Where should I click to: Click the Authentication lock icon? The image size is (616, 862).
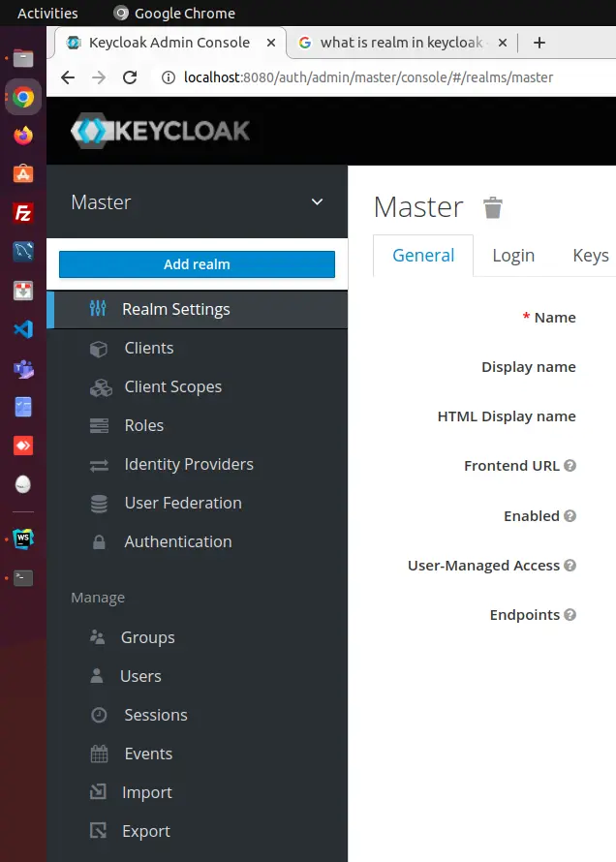[x=99, y=542]
